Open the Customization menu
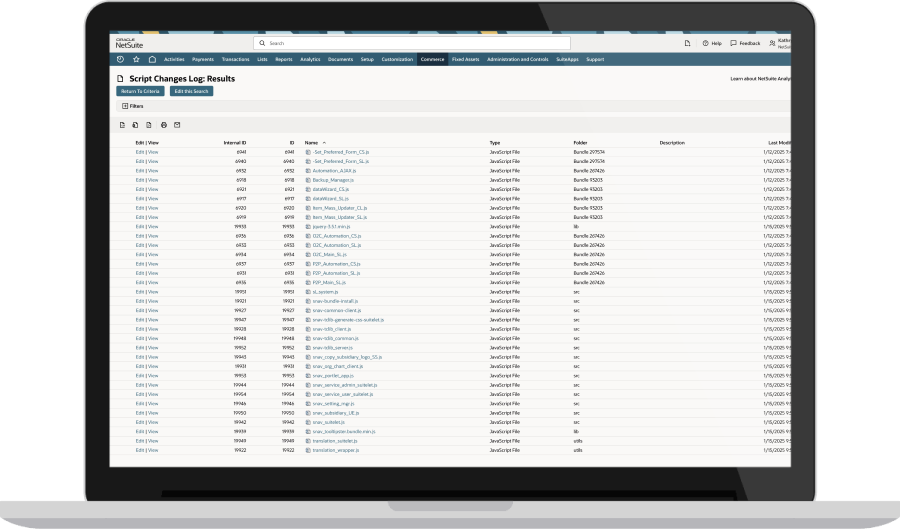 397,59
